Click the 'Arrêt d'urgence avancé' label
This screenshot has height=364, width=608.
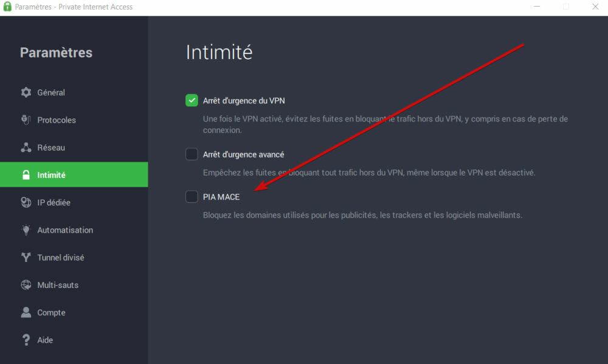pos(244,155)
